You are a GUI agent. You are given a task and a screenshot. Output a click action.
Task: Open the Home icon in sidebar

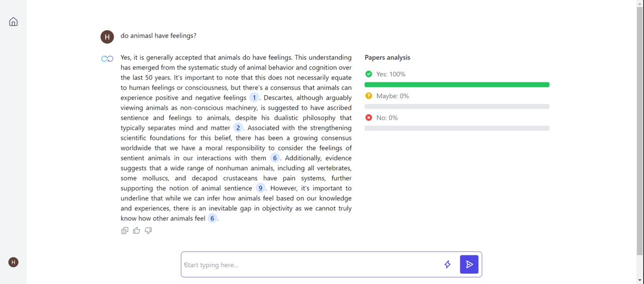tap(14, 22)
